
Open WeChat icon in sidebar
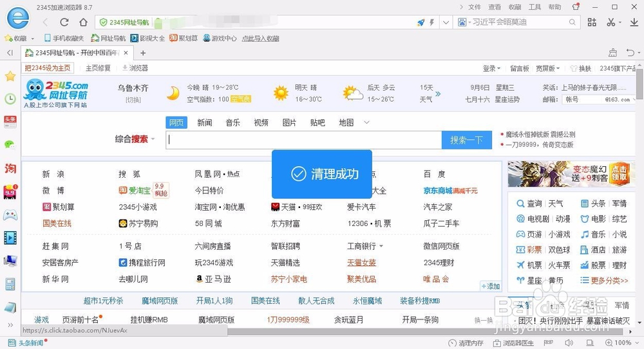pos(10,144)
